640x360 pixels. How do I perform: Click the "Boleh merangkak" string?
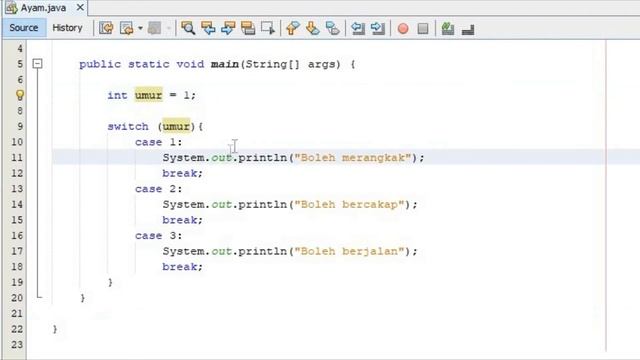point(353,158)
